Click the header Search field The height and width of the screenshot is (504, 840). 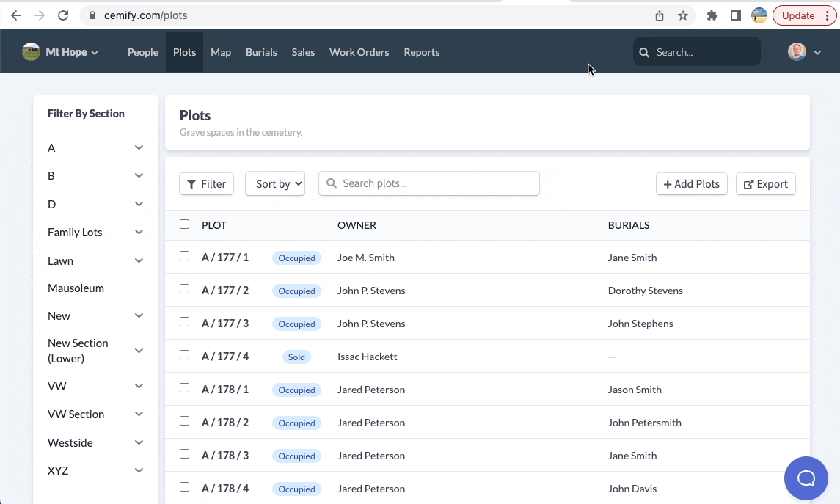pyautogui.click(x=696, y=52)
